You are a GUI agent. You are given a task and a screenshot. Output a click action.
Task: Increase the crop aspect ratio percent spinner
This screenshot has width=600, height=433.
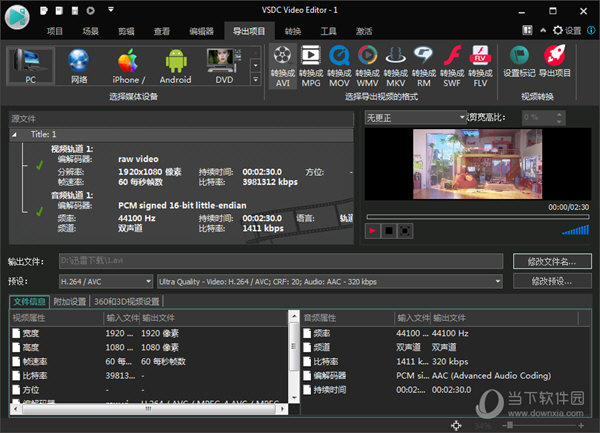point(559,114)
